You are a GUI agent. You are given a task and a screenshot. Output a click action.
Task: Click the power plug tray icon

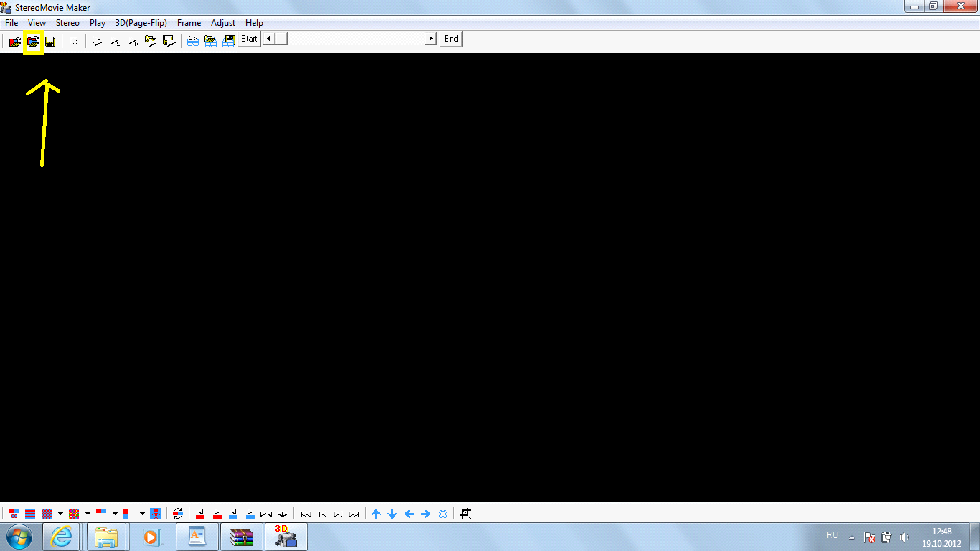pyautogui.click(x=886, y=537)
